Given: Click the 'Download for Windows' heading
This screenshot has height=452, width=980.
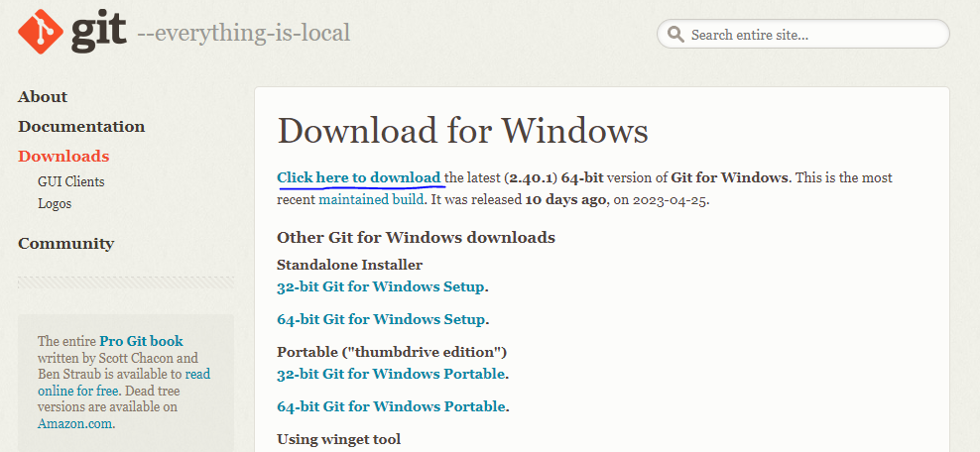Looking at the screenshot, I should [x=462, y=131].
